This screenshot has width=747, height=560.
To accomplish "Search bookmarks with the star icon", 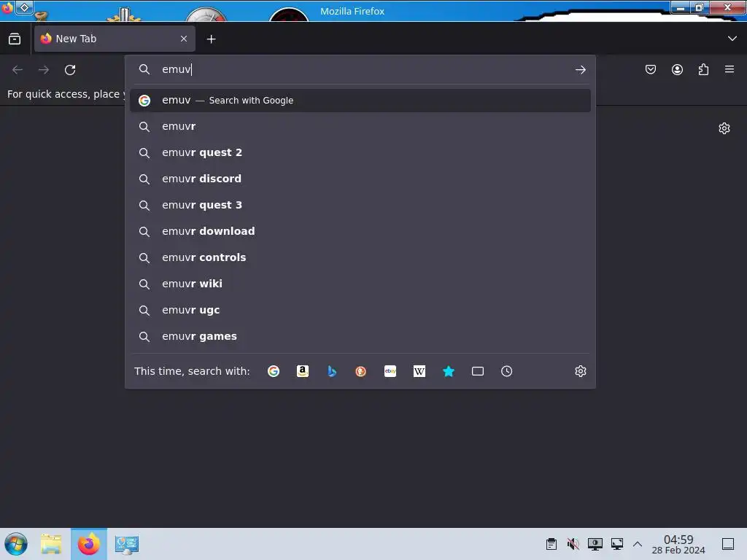I will coord(449,371).
